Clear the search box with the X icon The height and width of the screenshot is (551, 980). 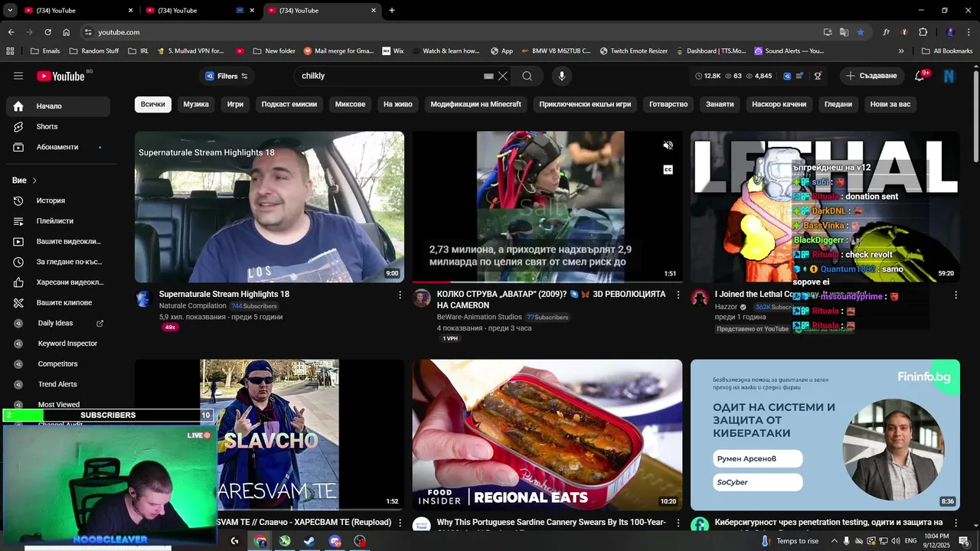(x=503, y=76)
